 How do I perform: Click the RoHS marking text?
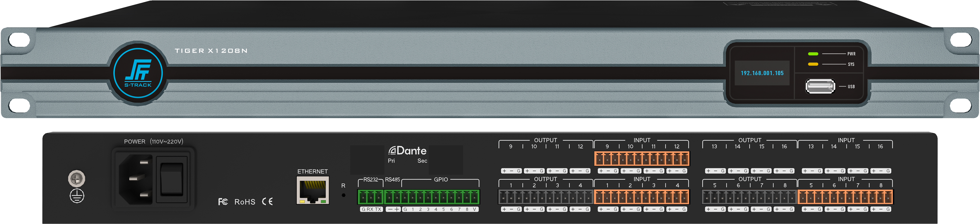pyautogui.click(x=245, y=202)
